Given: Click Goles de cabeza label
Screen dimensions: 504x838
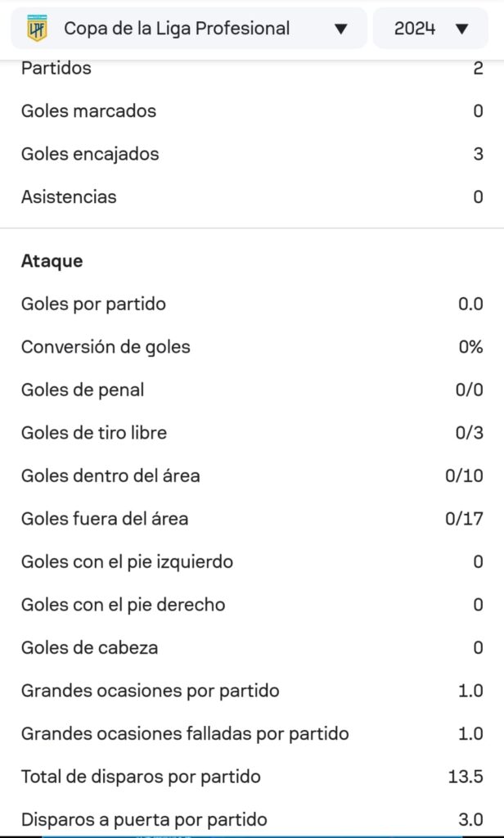Looking at the screenshot, I should point(89,647).
